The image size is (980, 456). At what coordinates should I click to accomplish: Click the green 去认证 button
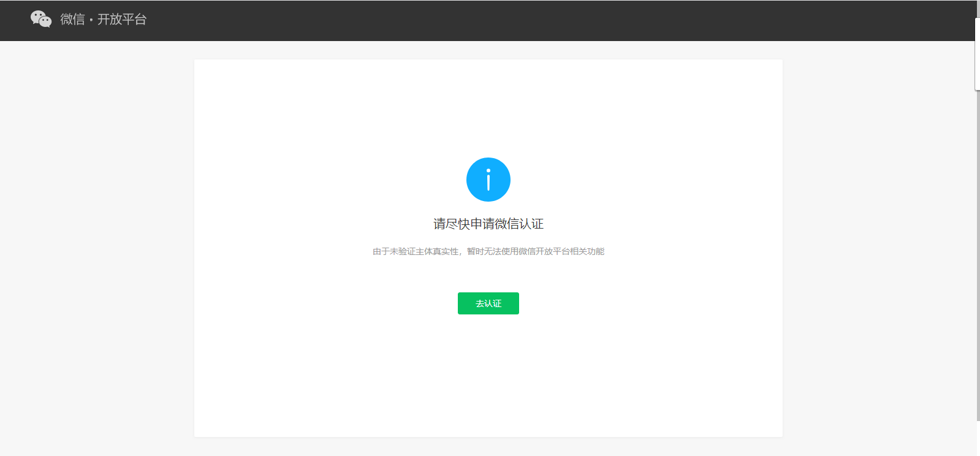tap(488, 303)
